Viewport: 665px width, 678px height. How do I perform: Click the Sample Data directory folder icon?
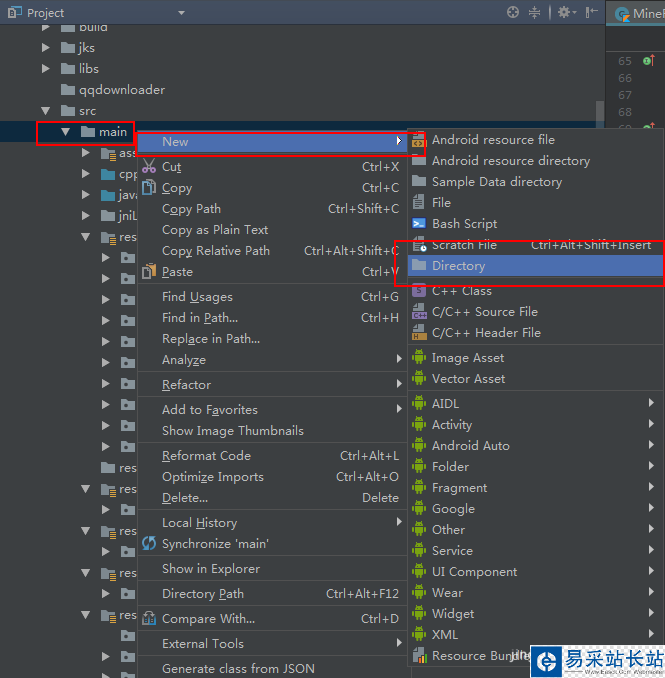(419, 181)
